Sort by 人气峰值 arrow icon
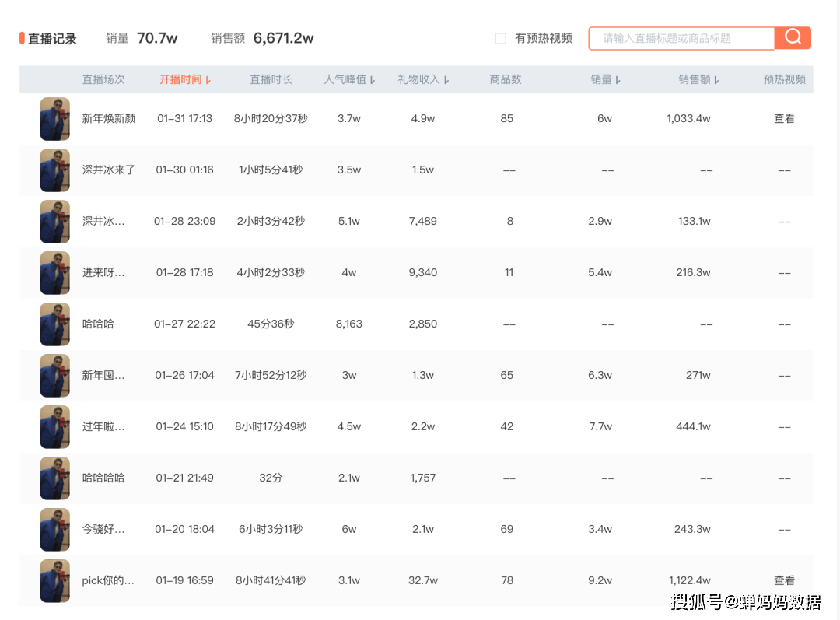 [x=373, y=80]
